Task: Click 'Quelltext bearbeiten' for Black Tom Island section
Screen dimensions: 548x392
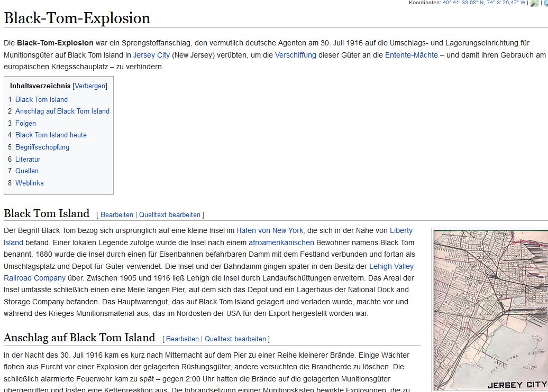Action: 169,215
